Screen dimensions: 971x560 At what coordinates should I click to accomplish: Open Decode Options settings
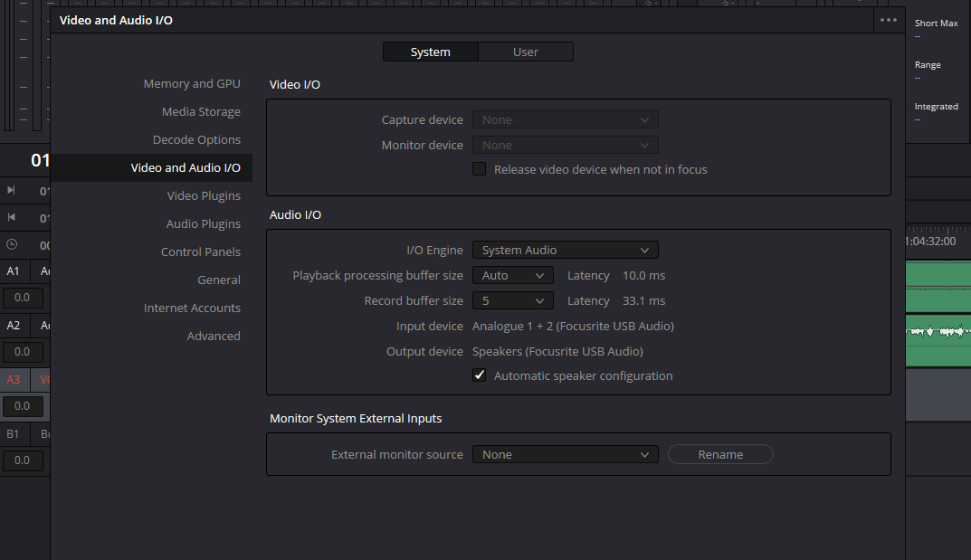(196, 140)
